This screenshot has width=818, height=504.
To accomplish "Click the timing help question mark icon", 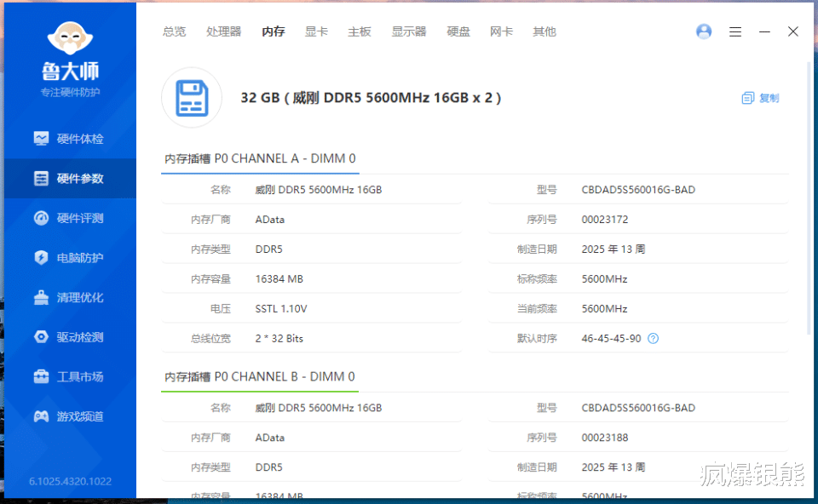I will tap(653, 338).
